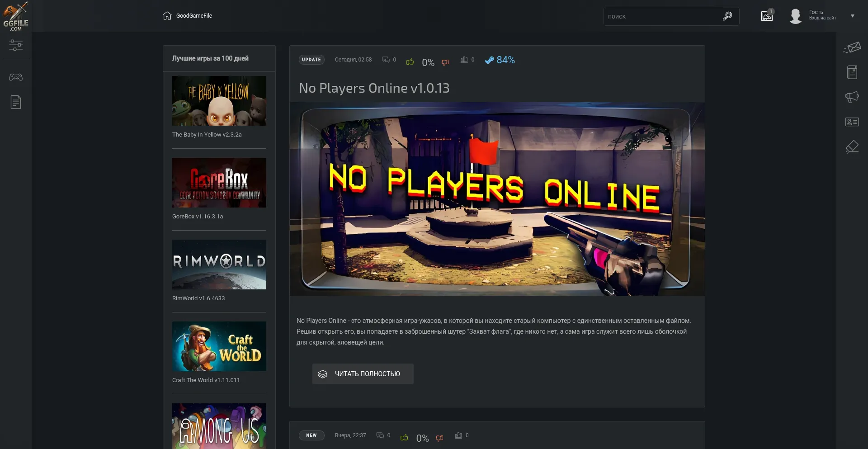The width and height of the screenshot is (868, 449).
Task: Thumbs up the post dated Вчера, 22:37
Action: (x=404, y=438)
